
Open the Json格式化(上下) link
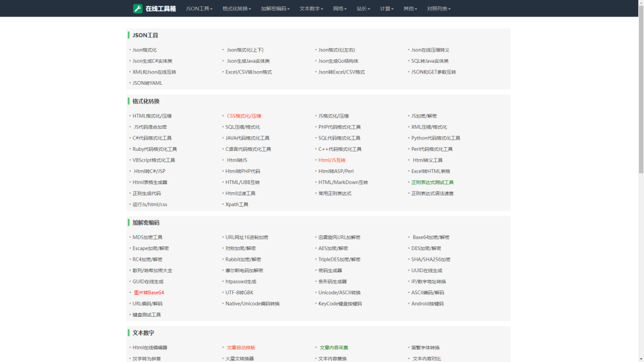point(245,50)
